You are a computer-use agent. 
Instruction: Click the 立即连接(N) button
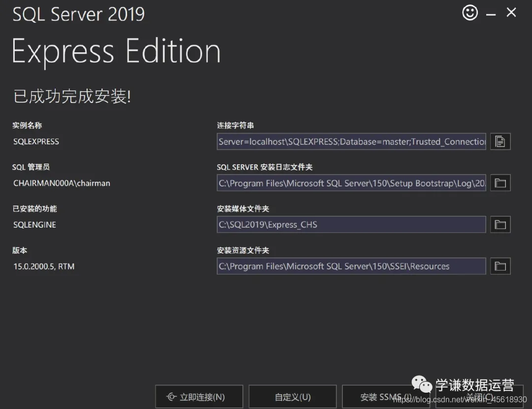pos(199,397)
